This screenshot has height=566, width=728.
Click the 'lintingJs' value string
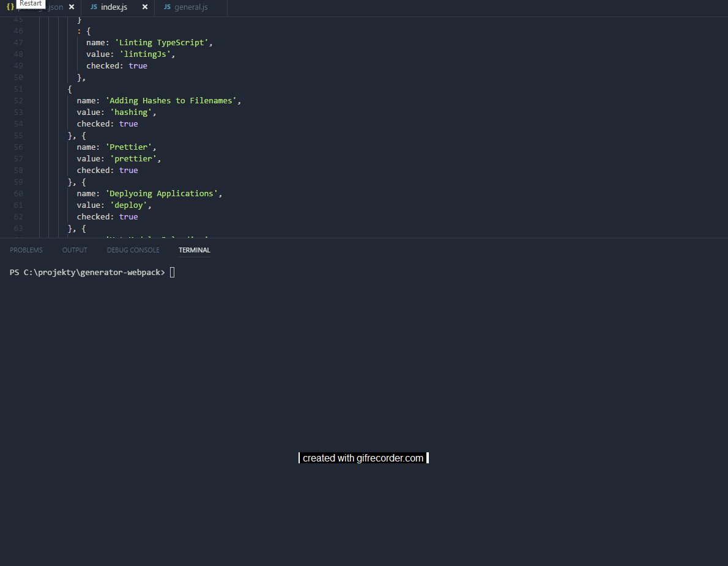click(146, 54)
